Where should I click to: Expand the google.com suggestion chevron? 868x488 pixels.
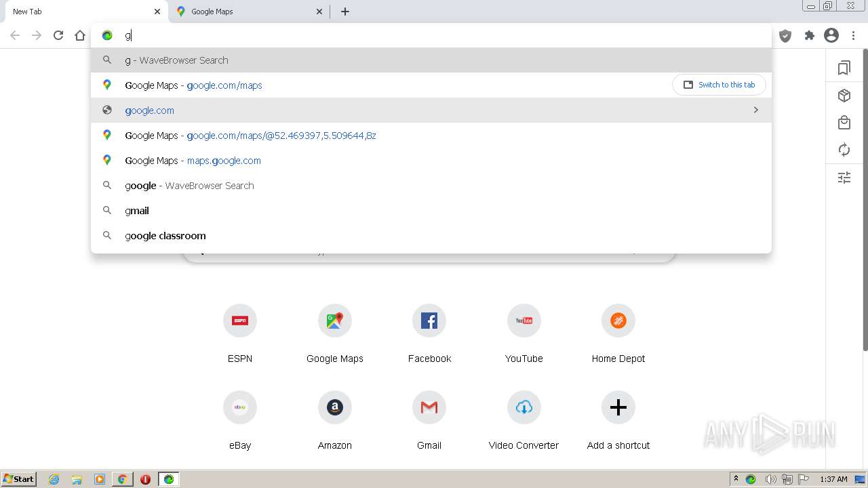755,110
